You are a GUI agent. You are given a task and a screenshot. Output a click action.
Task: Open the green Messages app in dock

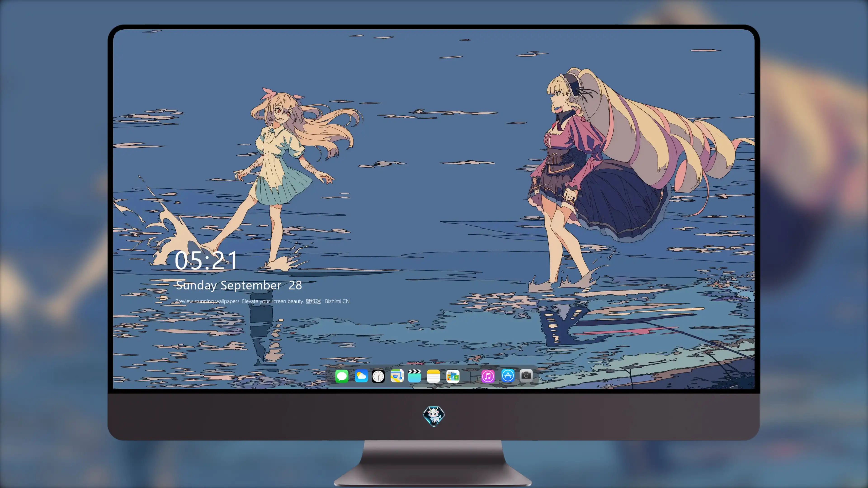[x=342, y=376]
